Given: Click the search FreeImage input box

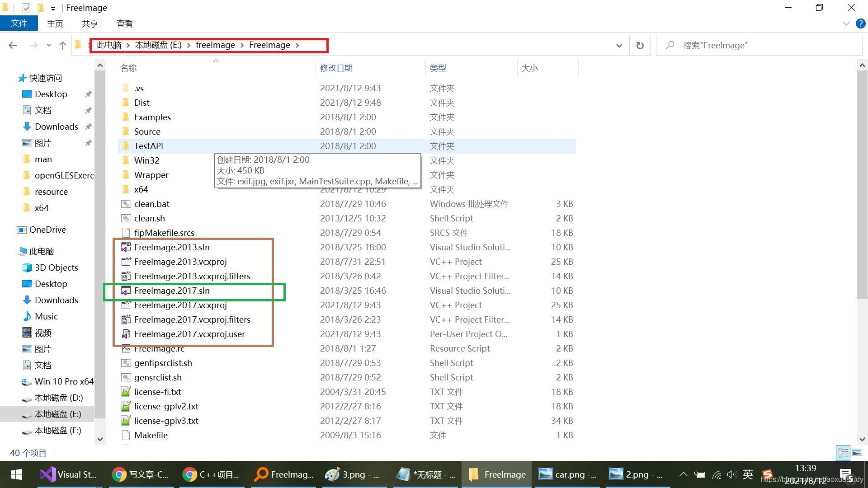Looking at the screenshot, I should tap(759, 45).
